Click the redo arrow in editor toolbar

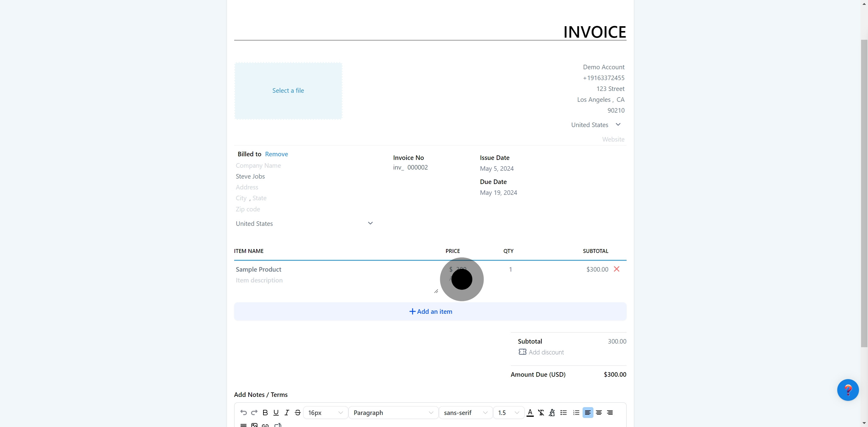click(254, 413)
